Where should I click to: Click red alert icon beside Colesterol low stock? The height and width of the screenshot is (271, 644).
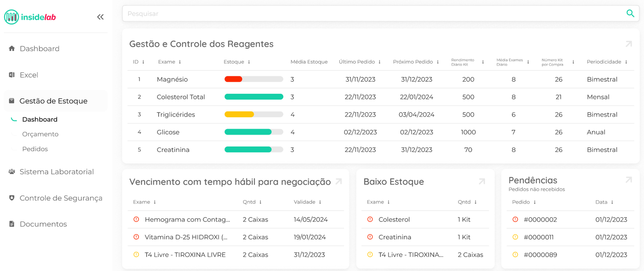tap(370, 219)
